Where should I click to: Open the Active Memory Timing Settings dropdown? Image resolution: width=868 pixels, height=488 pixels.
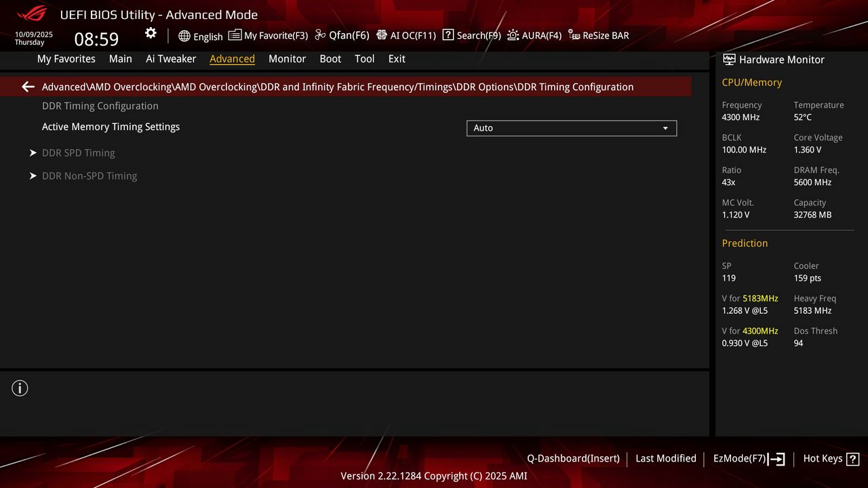coord(571,128)
